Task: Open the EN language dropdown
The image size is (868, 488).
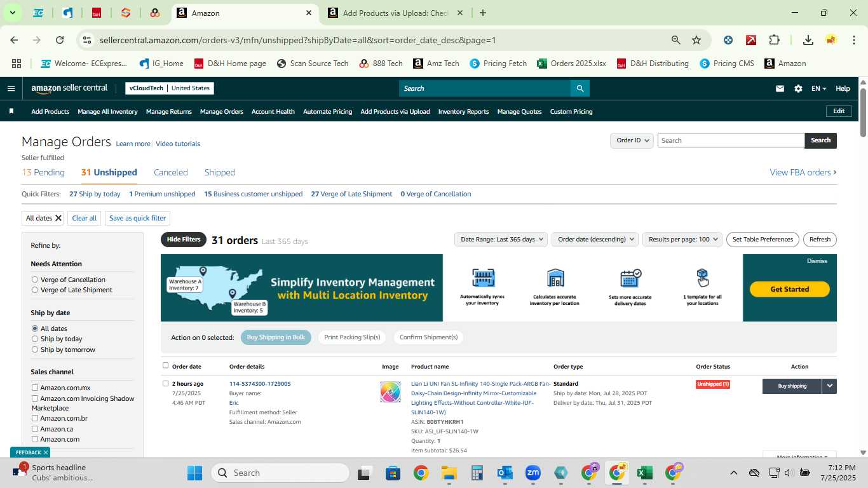Action: coord(818,89)
